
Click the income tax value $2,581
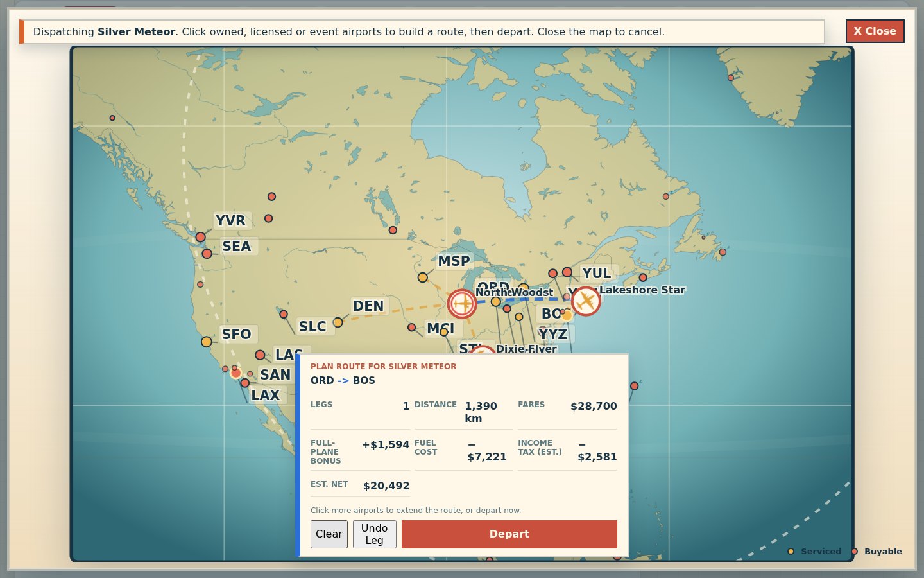click(597, 451)
